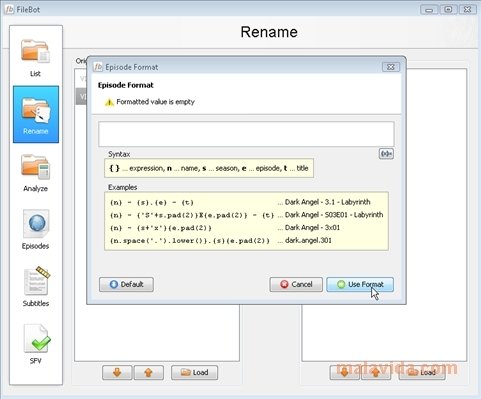Click the expression editor icon beside Syntax
The image size is (481, 399).
pyautogui.click(x=386, y=154)
